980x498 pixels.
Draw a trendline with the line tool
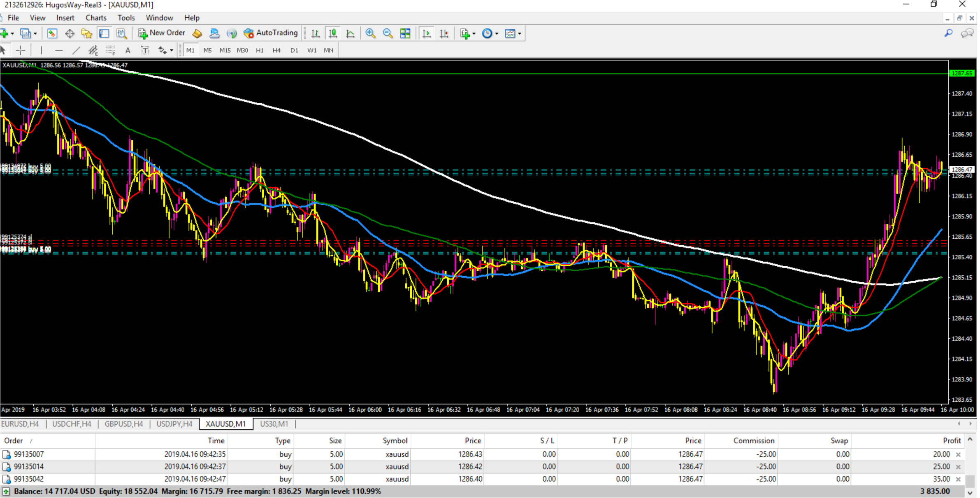(x=76, y=50)
